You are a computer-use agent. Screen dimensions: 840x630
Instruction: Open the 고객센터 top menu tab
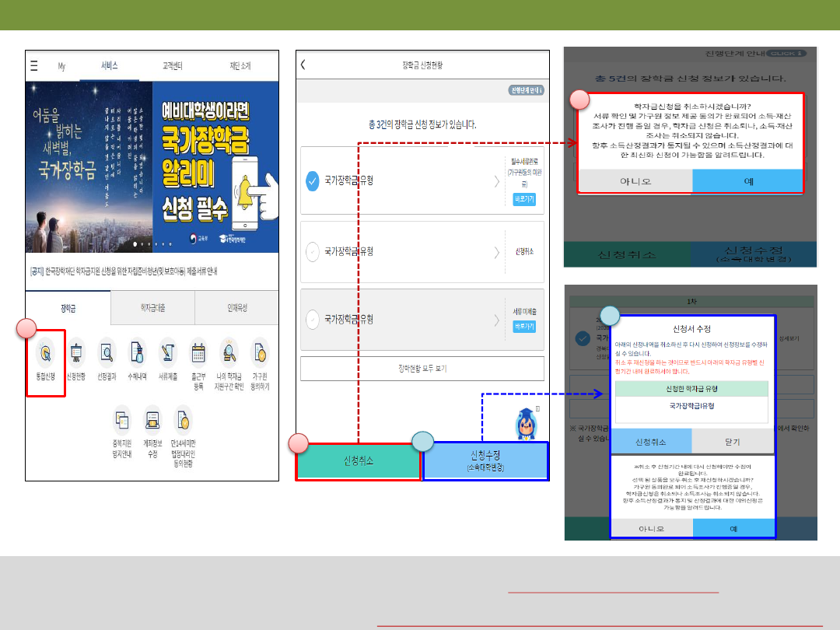pyautogui.click(x=173, y=66)
